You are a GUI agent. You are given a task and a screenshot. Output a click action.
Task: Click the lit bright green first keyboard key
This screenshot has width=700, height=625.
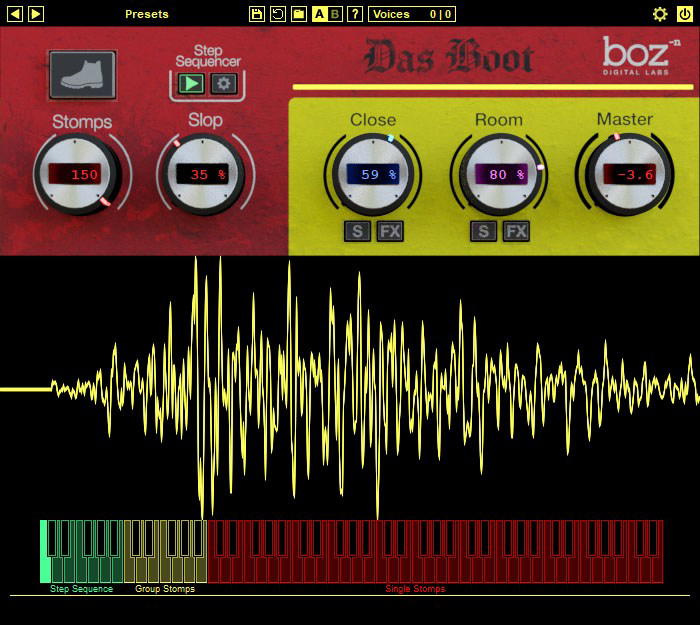click(x=44, y=551)
